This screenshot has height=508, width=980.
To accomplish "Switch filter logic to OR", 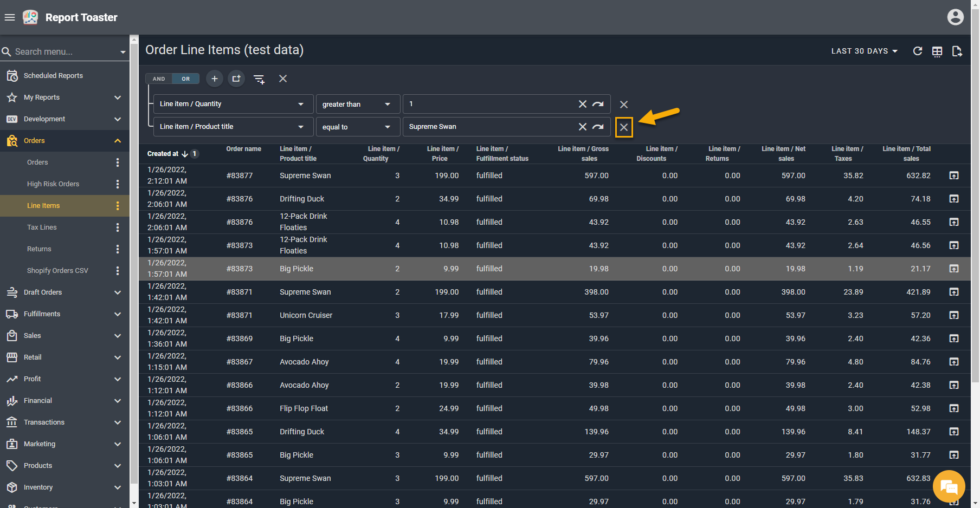I will (x=186, y=79).
